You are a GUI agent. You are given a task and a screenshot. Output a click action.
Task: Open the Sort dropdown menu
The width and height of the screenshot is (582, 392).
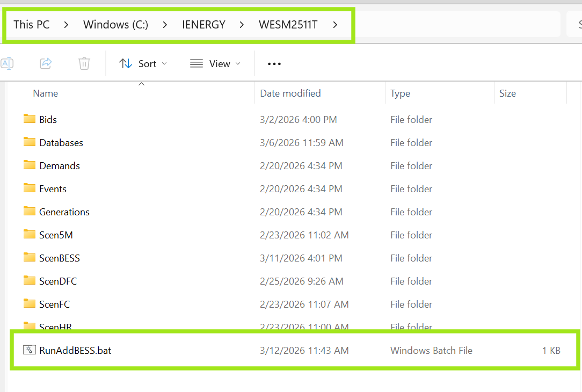click(143, 64)
